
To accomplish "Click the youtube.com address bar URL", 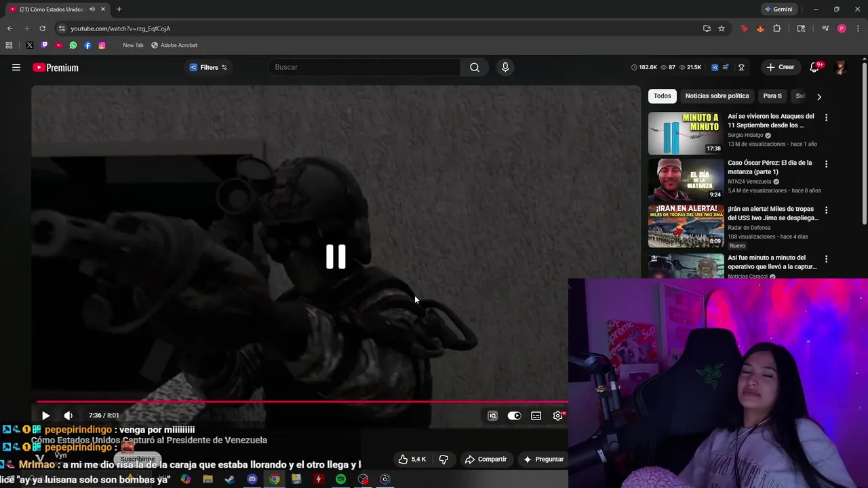I will point(121,28).
